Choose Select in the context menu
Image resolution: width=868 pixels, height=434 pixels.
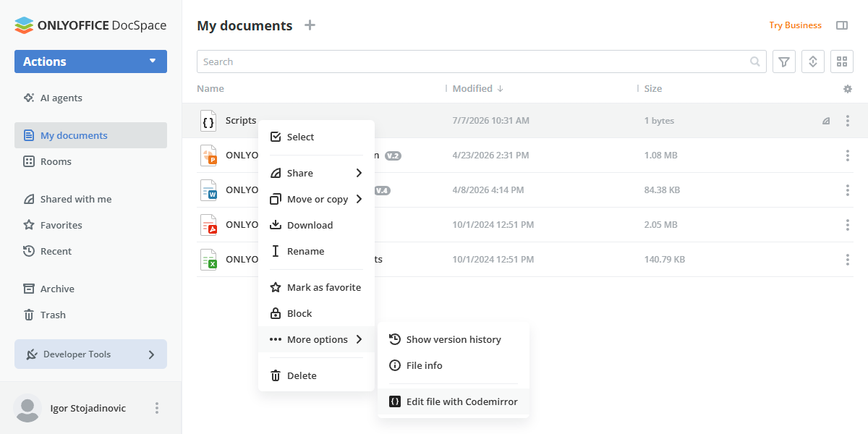[316, 137]
